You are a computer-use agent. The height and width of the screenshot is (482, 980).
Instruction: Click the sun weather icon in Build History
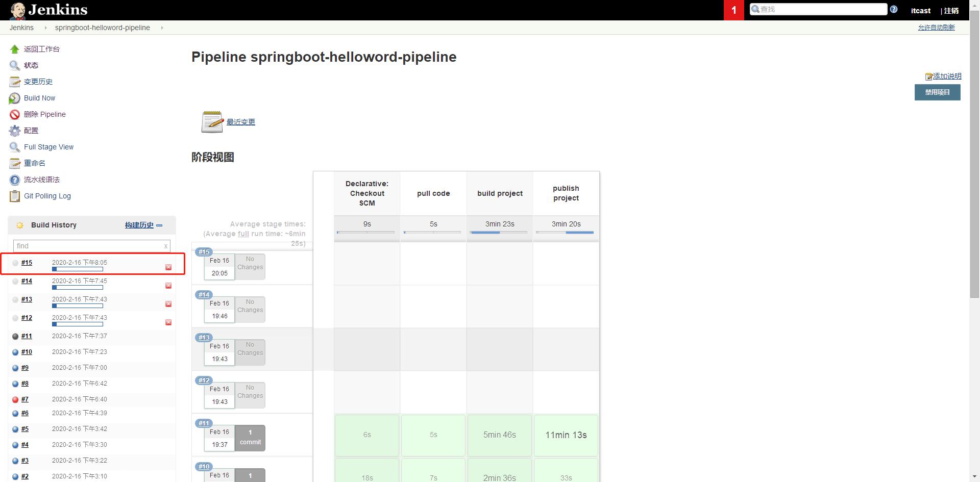[x=20, y=225]
